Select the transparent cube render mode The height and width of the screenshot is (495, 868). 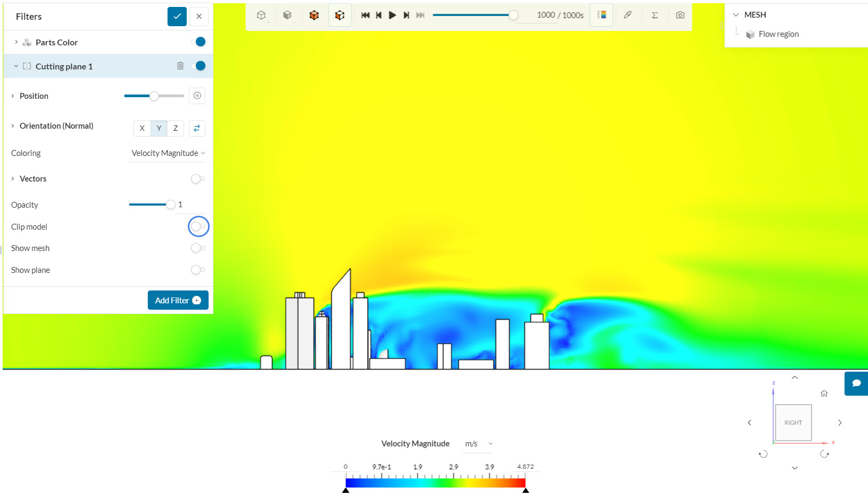pyautogui.click(x=261, y=15)
